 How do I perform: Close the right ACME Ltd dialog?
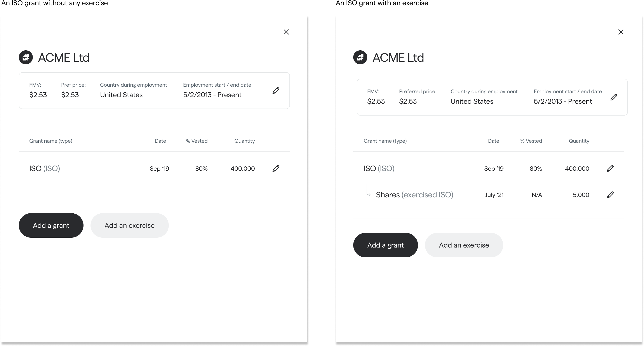click(621, 32)
